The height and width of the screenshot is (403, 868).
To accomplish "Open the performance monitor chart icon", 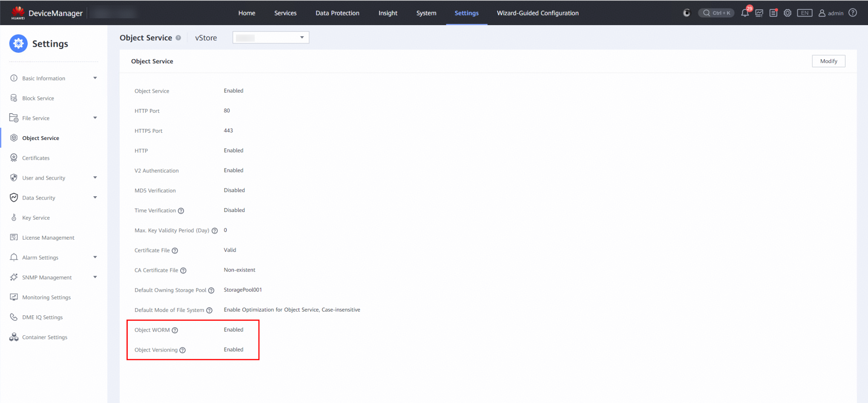I will [x=759, y=13].
